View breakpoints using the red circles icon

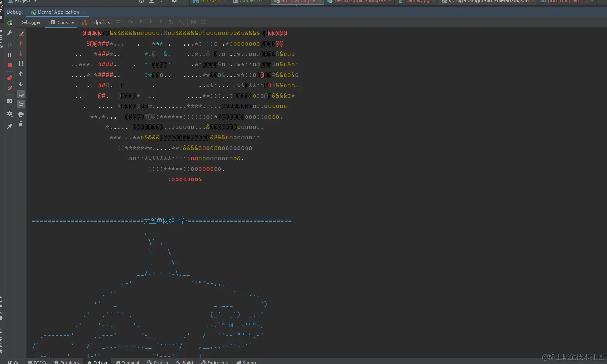coord(10,78)
